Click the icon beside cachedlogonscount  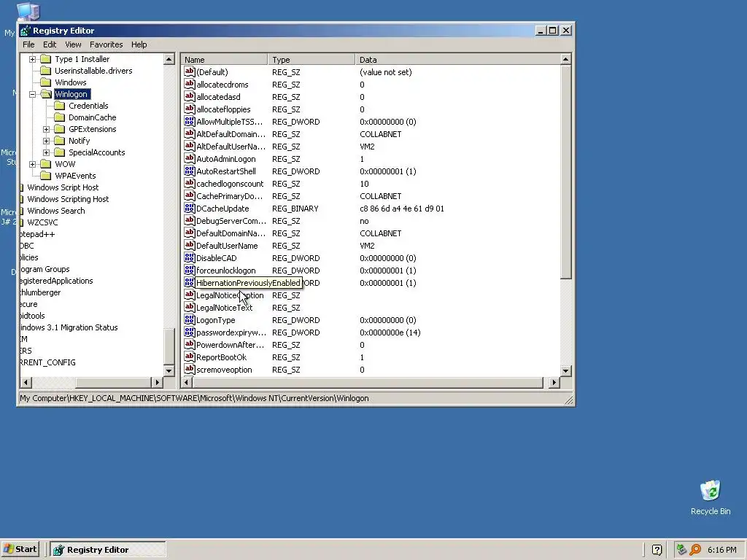pos(189,183)
